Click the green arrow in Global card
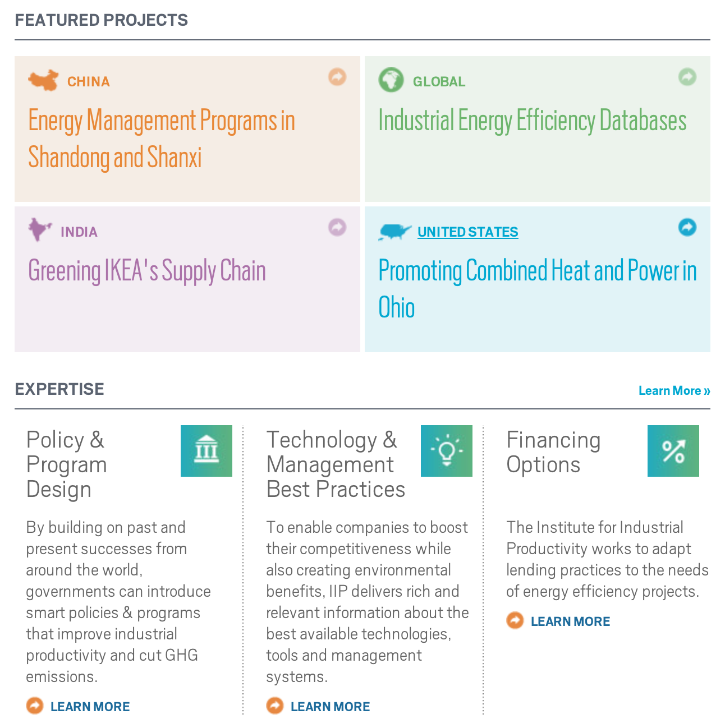This screenshot has width=725, height=728. [x=687, y=77]
